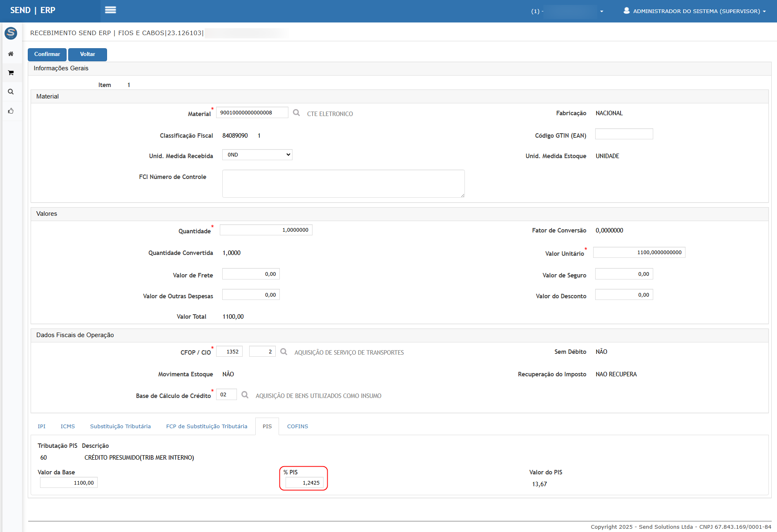Open lookup for Base de Cálculo de Crédito
Image resolution: width=777 pixels, height=532 pixels.
tap(245, 395)
